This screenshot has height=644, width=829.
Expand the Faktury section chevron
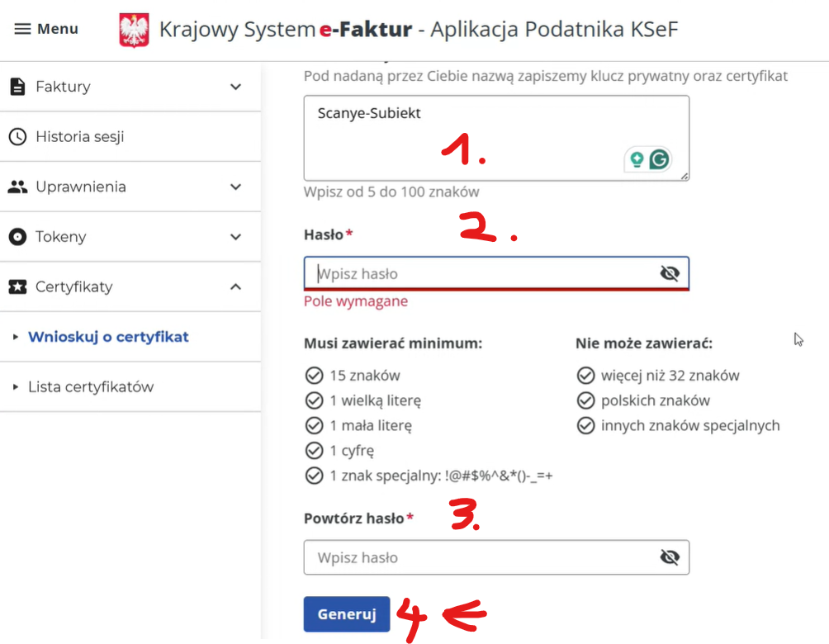235,87
